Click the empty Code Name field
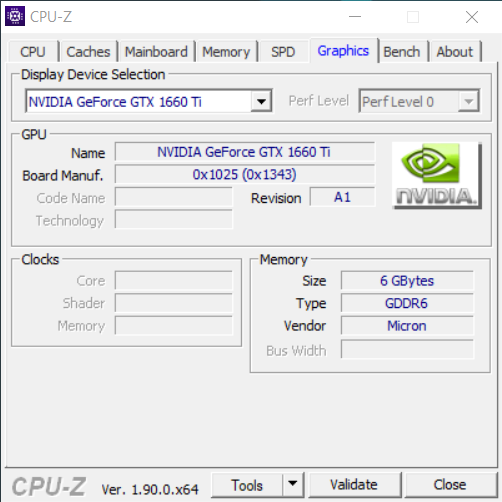 pos(174,197)
